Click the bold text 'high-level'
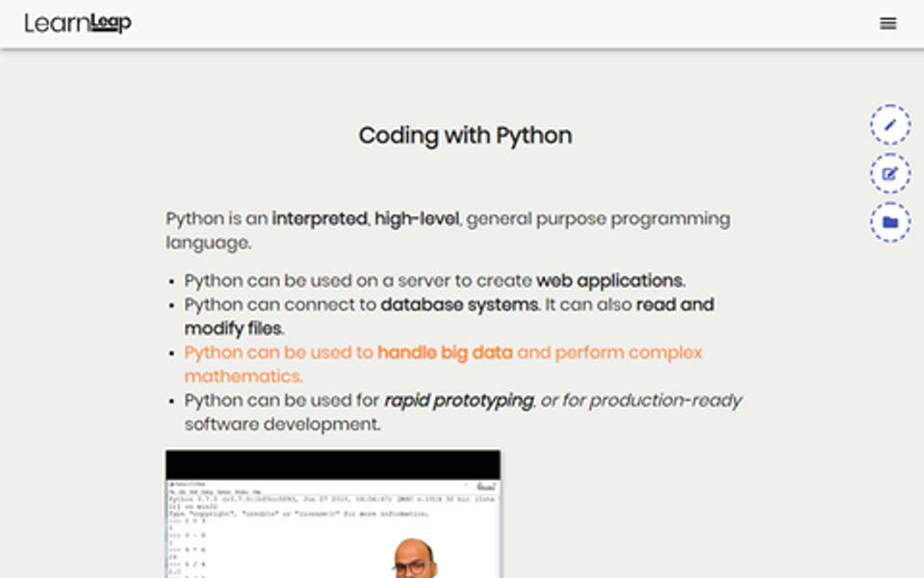The width and height of the screenshot is (924, 578). pos(418,219)
